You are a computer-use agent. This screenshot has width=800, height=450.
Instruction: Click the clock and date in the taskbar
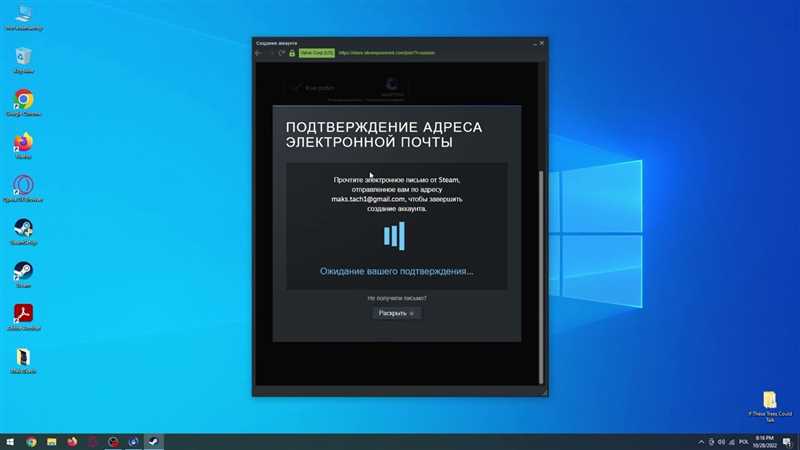[764, 442]
